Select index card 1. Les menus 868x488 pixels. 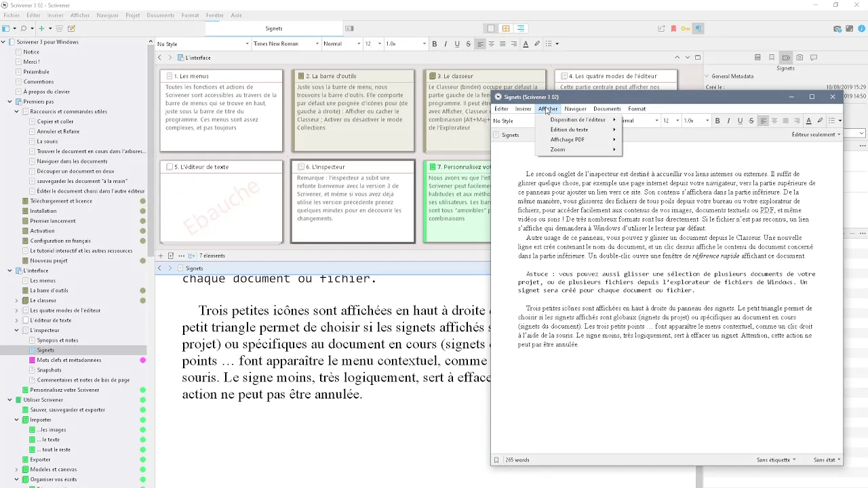click(x=221, y=110)
